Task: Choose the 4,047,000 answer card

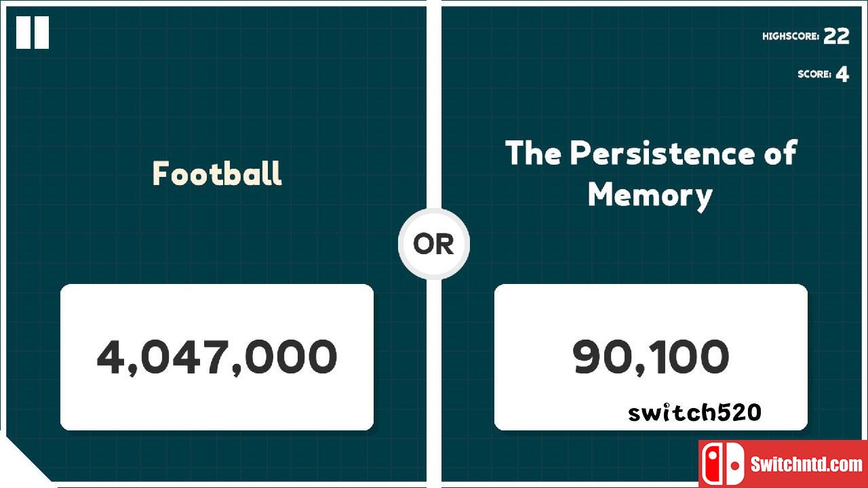Action: (217, 357)
